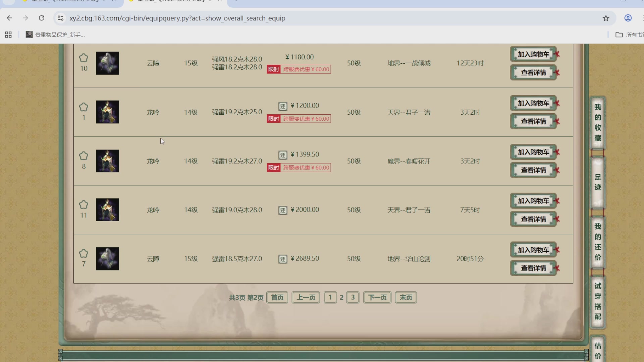Click 下一页 pagination button
The image size is (644, 362).
click(x=377, y=297)
